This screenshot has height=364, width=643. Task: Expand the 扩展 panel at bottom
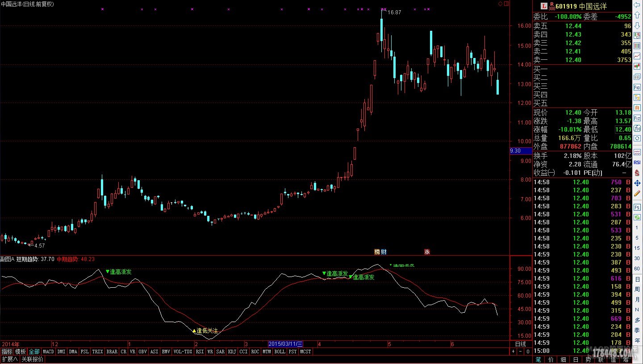(x=10, y=359)
